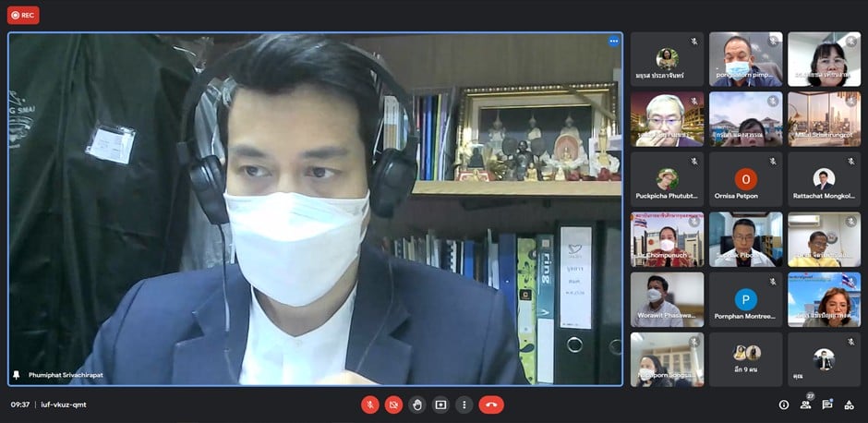Select Ornisa Petpon participant tile
868x423 pixels.
[745, 179]
